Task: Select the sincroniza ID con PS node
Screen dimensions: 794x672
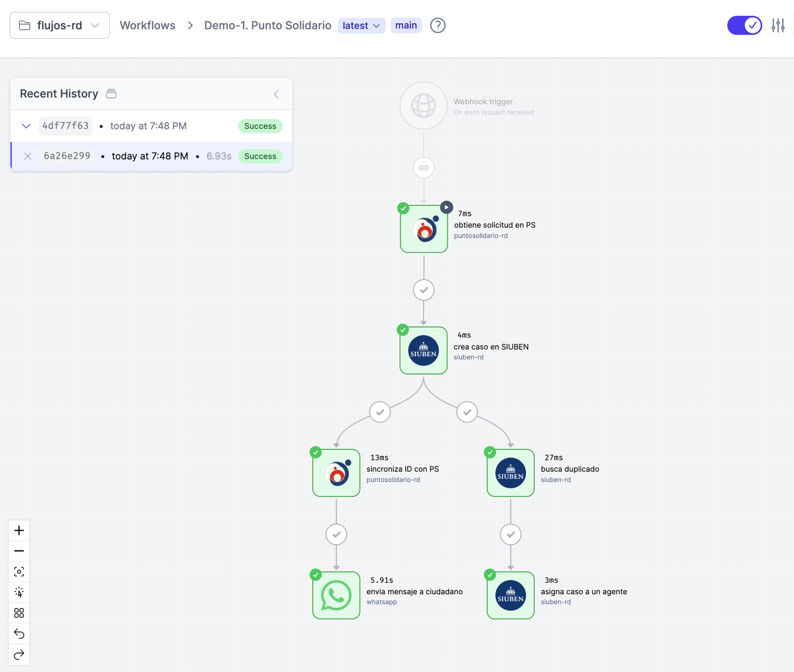Action: pos(336,473)
